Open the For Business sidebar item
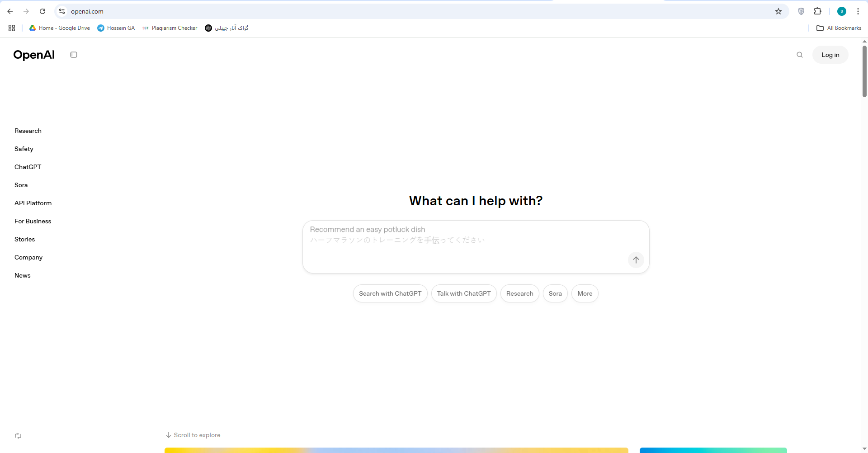The image size is (868, 453). pyautogui.click(x=33, y=221)
